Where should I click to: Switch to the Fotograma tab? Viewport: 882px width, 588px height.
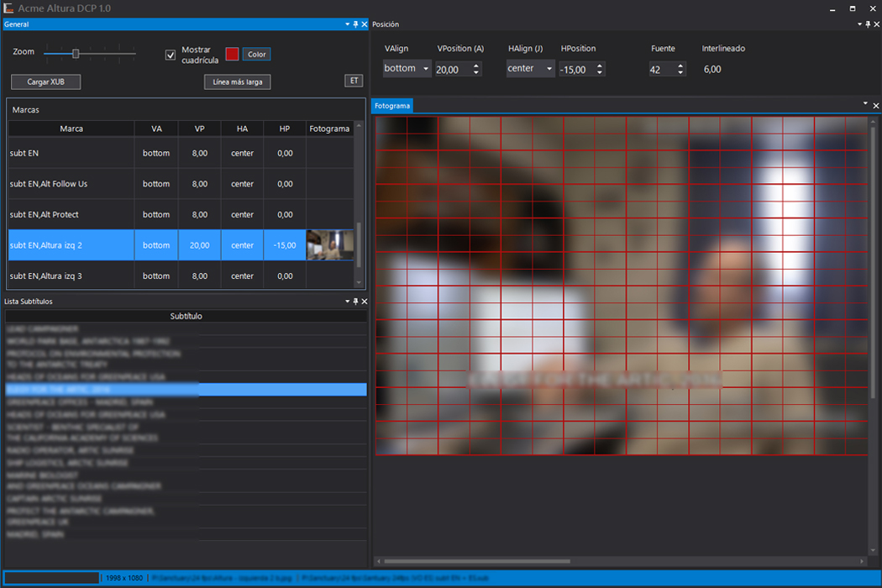392,106
